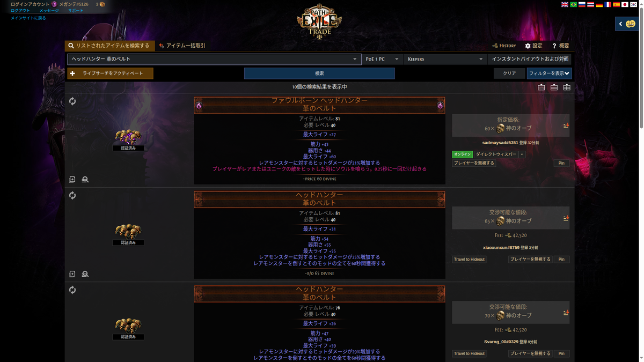
Task: Toggle the オンライン status badge for sadmaysad
Action: [x=462, y=154]
